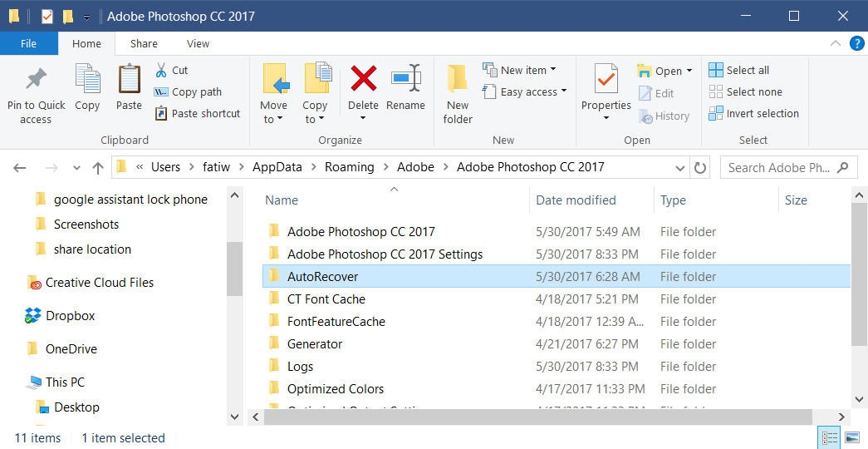Screen dimensions: 868x449
Task: Open Recent locations dropdown
Action: coord(77,168)
